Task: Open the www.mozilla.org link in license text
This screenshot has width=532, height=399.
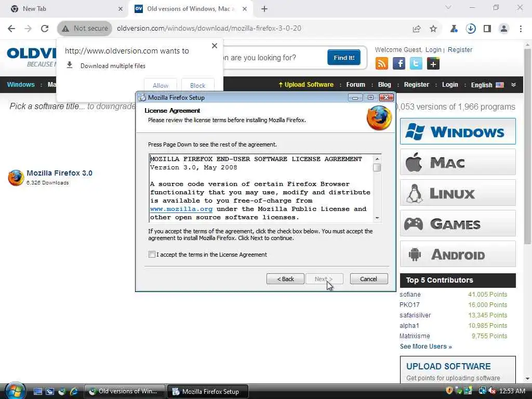Action: tap(181, 209)
